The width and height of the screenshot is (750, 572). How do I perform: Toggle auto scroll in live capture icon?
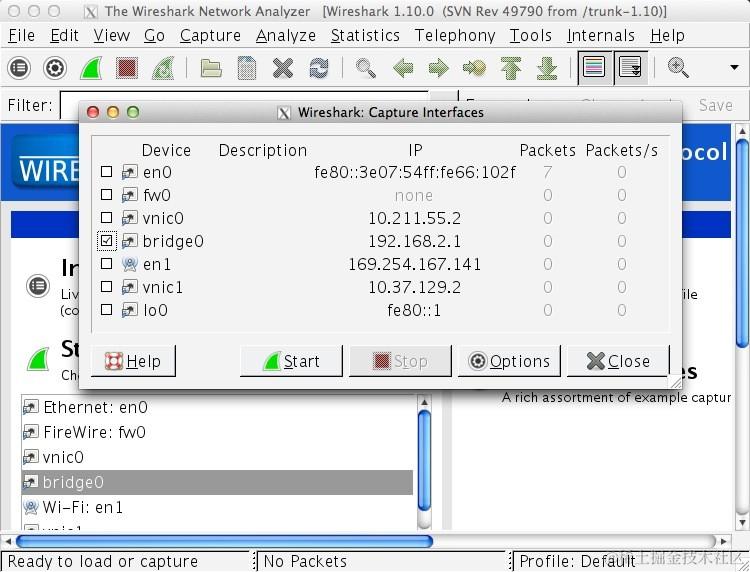[x=630, y=68]
